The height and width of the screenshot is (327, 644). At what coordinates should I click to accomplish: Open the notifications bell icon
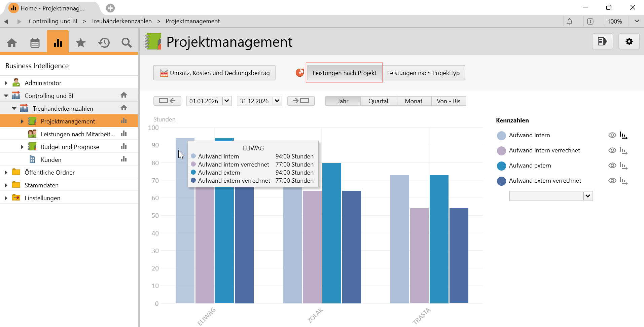tap(569, 22)
